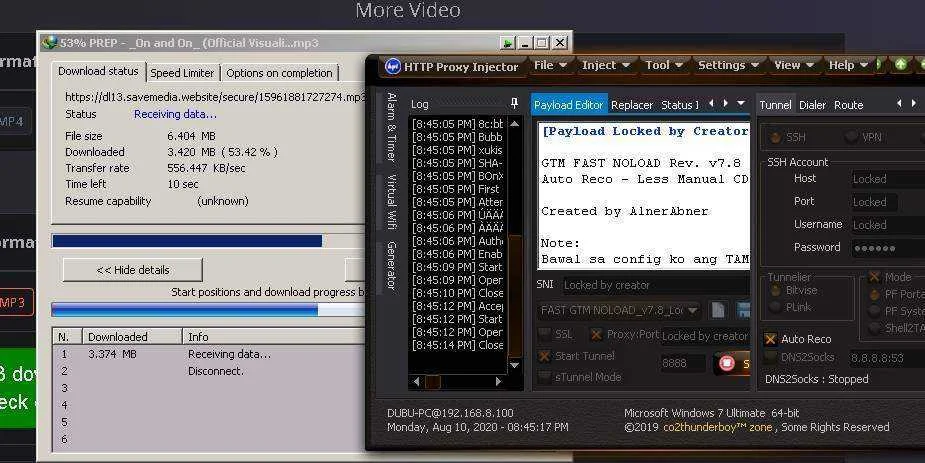
Task: Switch to the Payload Editor tab
Action: point(568,105)
